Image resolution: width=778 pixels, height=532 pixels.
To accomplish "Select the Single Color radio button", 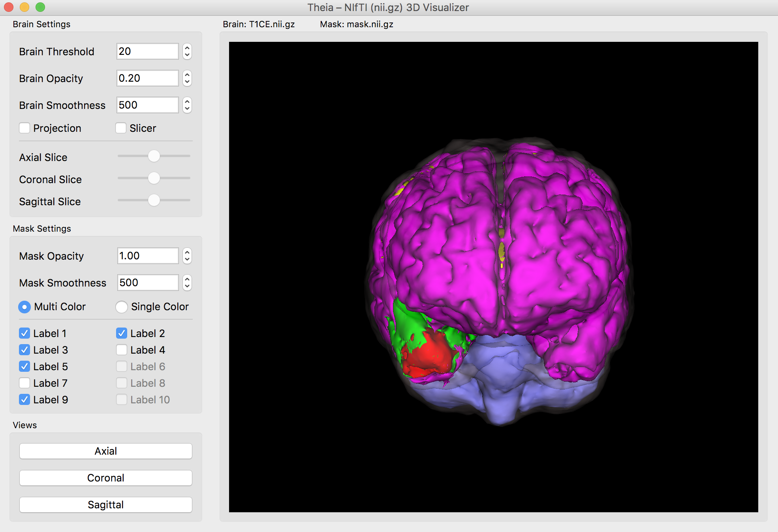I will coord(122,307).
